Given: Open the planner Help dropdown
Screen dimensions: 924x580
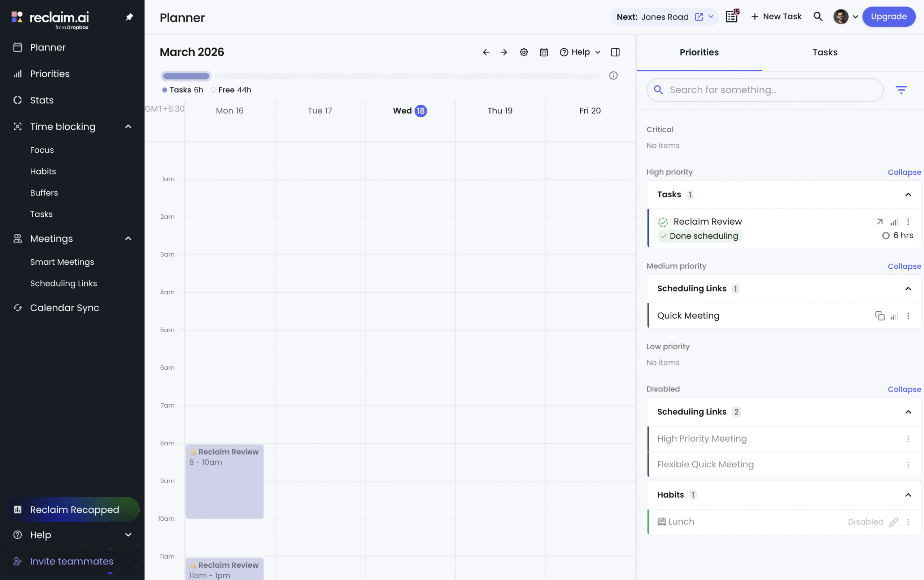Looking at the screenshot, I should coord(580,52).
